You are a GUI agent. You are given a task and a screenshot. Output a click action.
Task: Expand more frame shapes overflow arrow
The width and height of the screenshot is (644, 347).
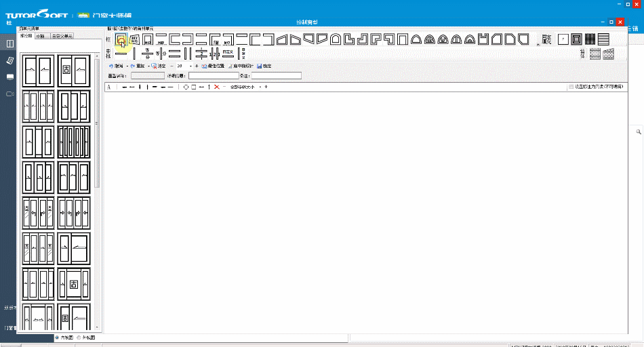coord(538,45)
